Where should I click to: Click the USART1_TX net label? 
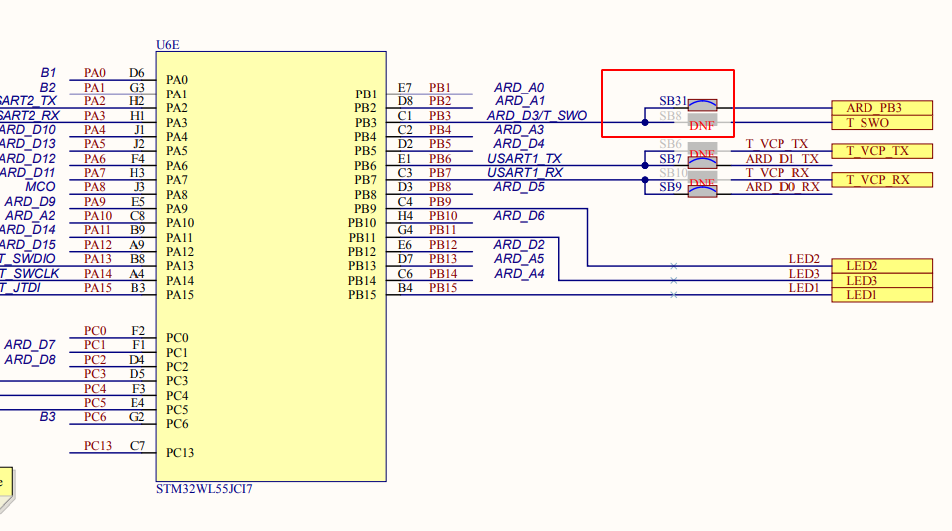(524, 158)
